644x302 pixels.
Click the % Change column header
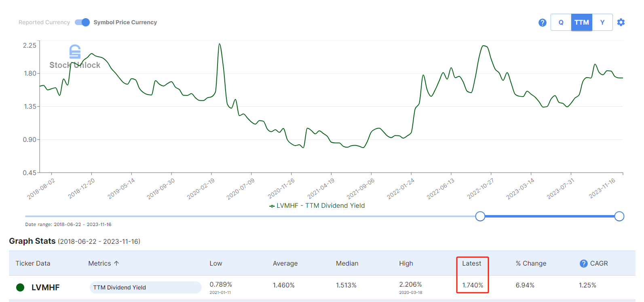[x=531, y=264]
